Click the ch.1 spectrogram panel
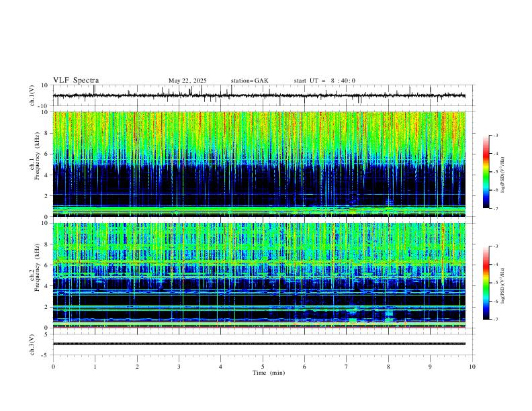Screen dimensions: 532x411 point(259,164)
